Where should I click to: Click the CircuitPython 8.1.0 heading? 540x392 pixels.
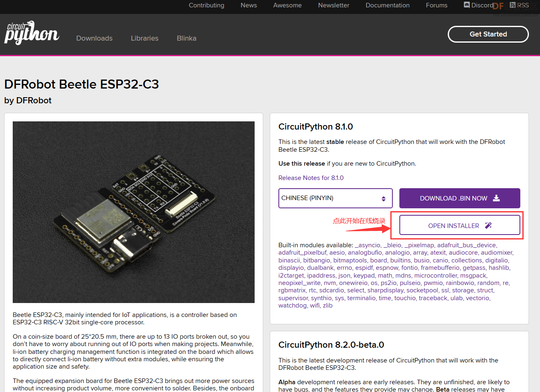316,127
